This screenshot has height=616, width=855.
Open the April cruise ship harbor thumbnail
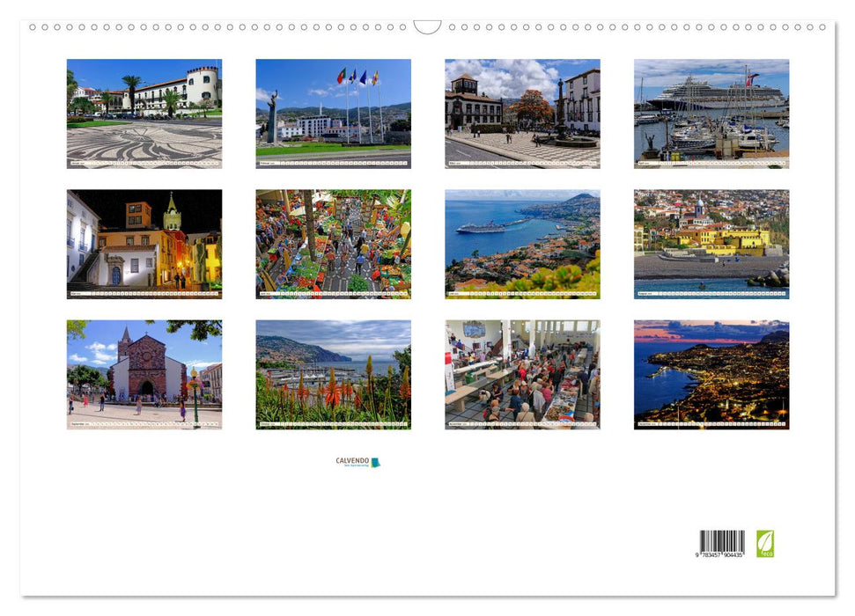[x=711, y=110]
